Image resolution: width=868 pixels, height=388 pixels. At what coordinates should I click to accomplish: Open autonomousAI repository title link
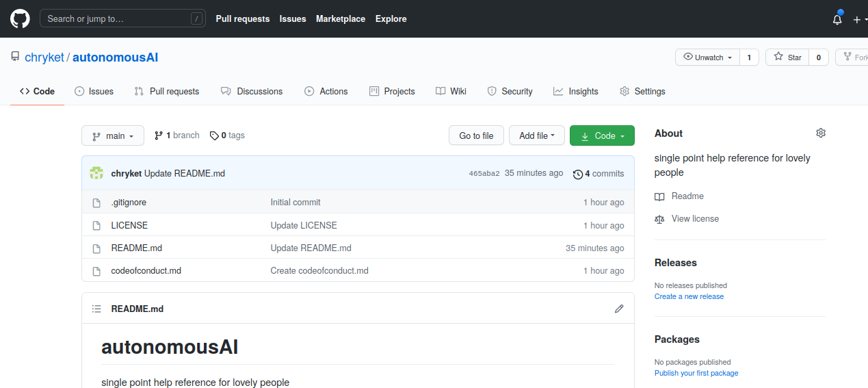115,57
